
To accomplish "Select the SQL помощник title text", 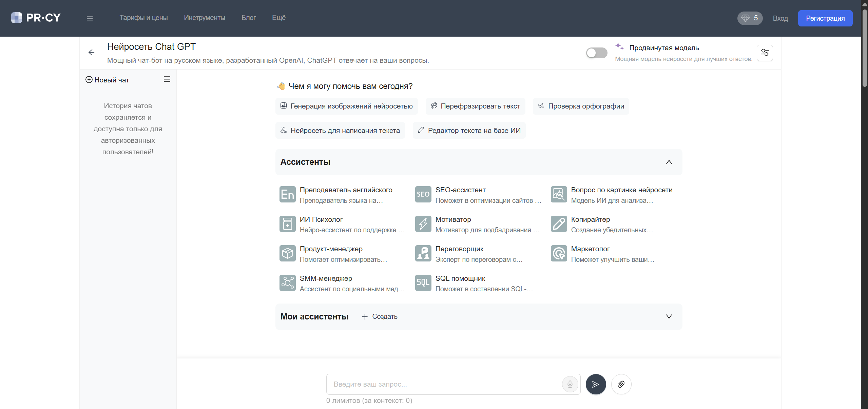I will [460, 278].
